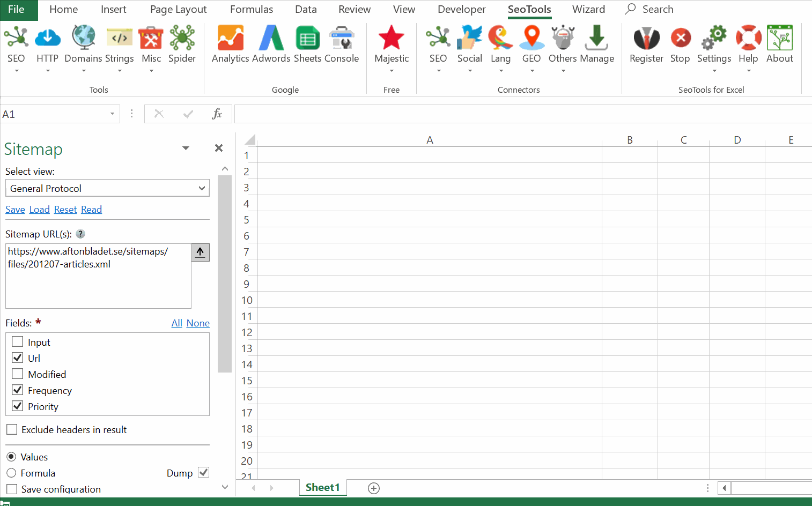The width and height of the screenshot is (812, 506).
Task: Click the Read link
Action: tap(91, 210)
